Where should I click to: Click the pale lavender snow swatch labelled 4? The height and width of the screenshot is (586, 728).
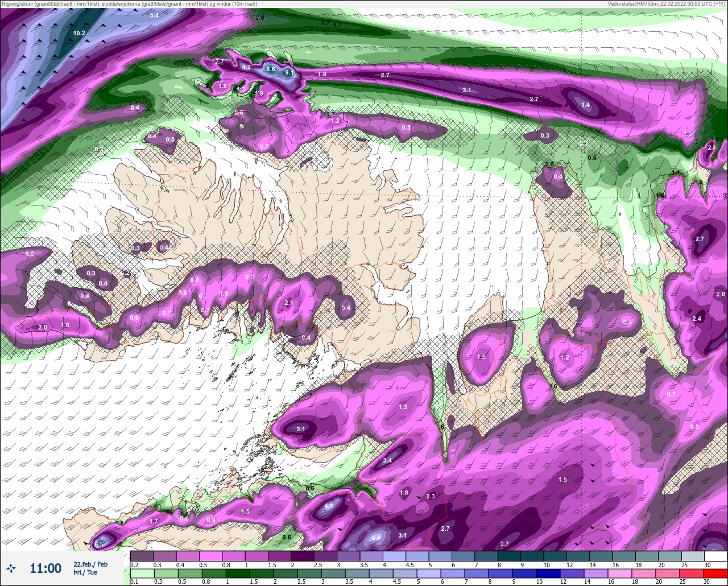click(394, 556)
